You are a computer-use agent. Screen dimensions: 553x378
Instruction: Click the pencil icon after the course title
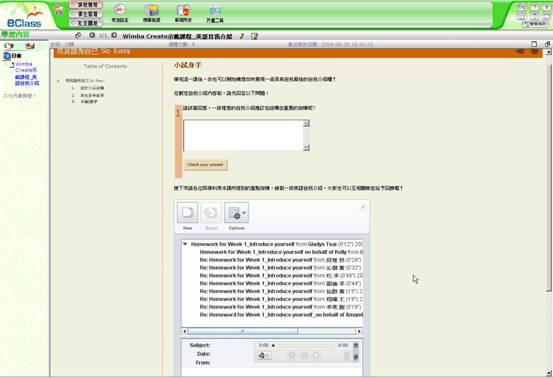pos(242,36)
